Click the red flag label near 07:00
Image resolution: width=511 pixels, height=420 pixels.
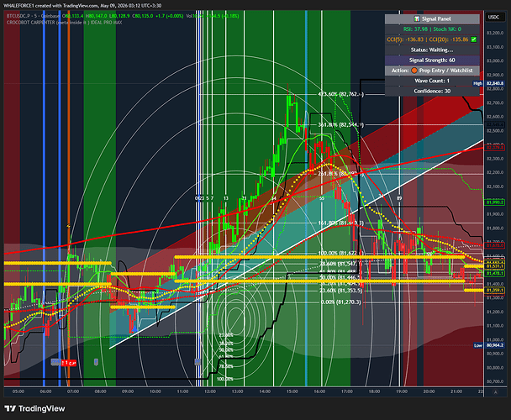[x=69, y=363]
